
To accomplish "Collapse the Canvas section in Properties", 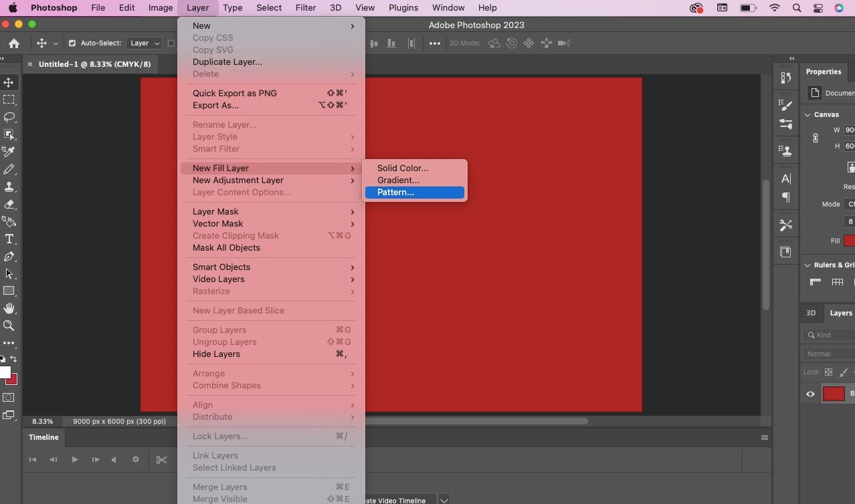I will pyautogui.click(x=807, y=114).
